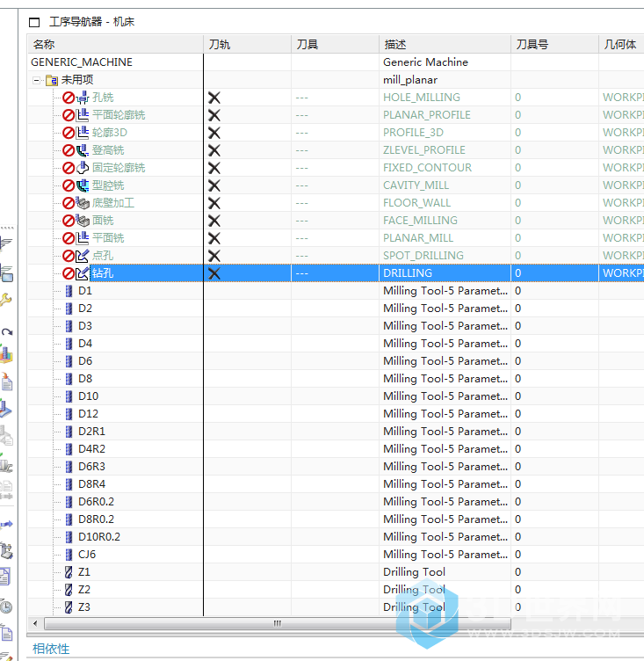The height and width of the screenshot is (661, 644).
Task: Select the D8R0.2 tool row
Action: pyautogui.click(x=336, y=519)
